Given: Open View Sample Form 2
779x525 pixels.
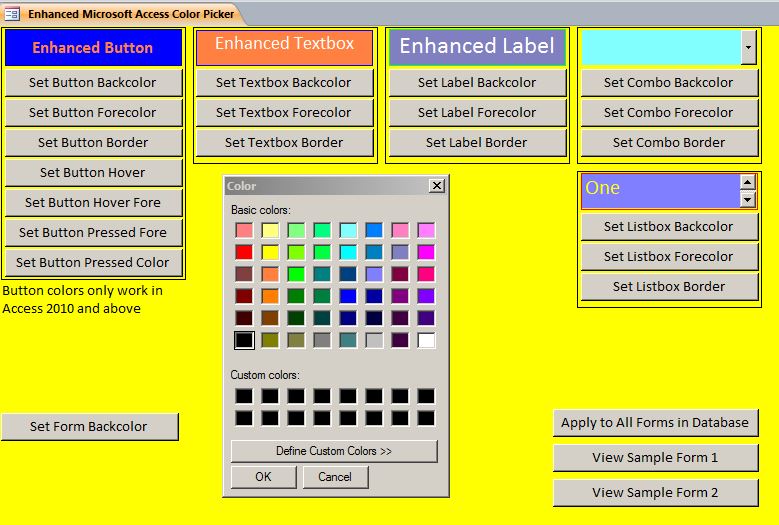Looking at the screenshot, I should [x=656, y=493].
